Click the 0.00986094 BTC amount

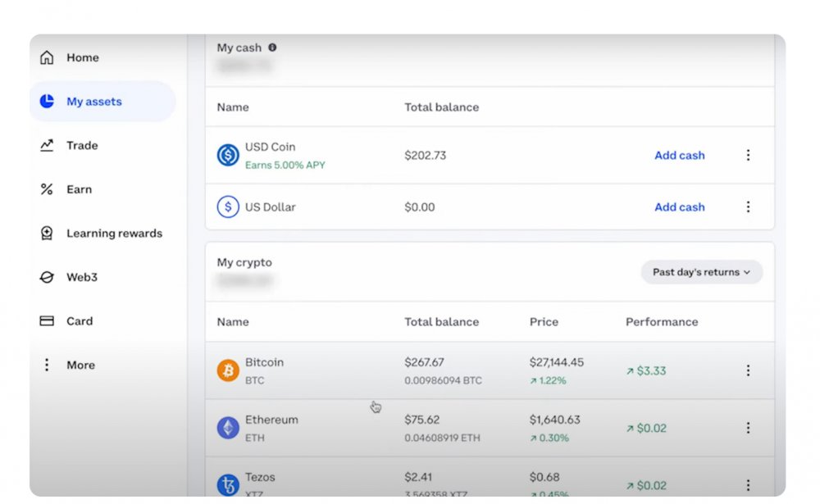click(x=443, y=380)
